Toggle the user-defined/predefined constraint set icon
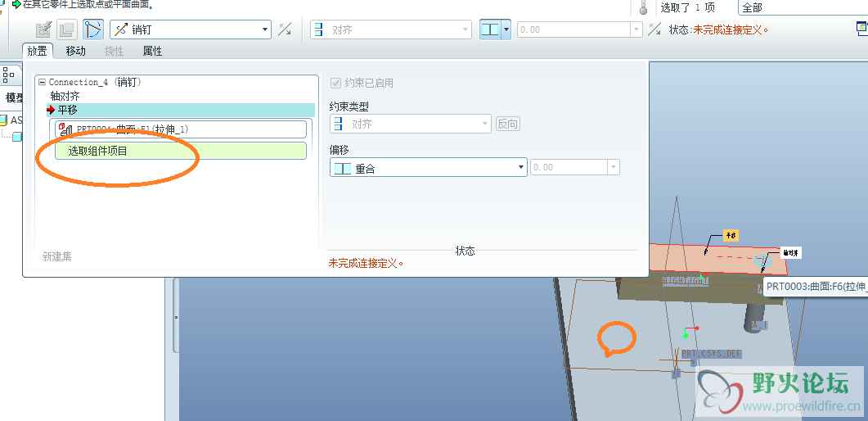This screenshot has height=421, width=868. tap(93, 29)
